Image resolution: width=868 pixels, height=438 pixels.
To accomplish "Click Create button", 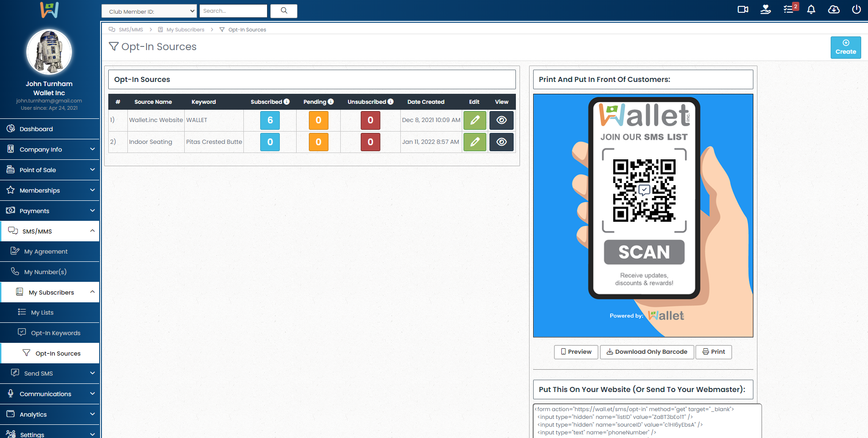I will [x=846, y=47].
